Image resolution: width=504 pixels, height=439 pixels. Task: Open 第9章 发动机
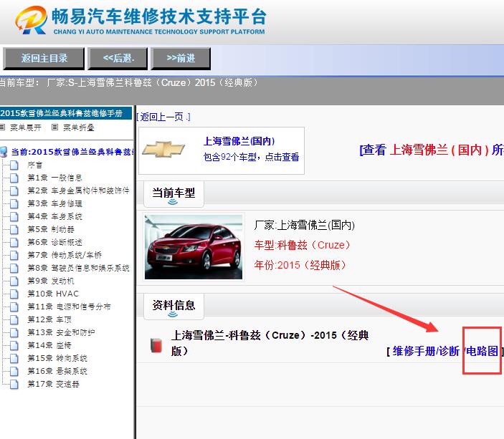point(51,281)
